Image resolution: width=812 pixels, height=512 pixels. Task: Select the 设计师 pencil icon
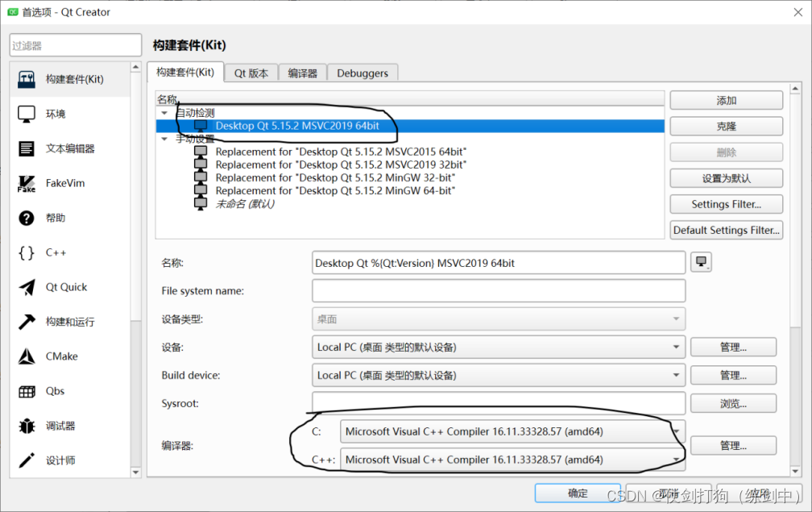coord(27,460)
